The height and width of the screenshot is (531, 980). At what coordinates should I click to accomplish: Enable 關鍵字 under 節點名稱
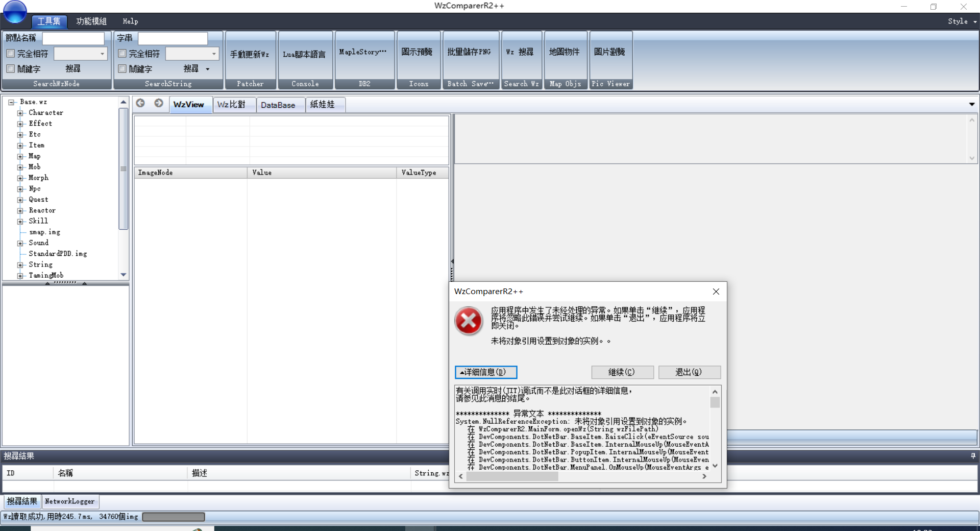point(10,68)
